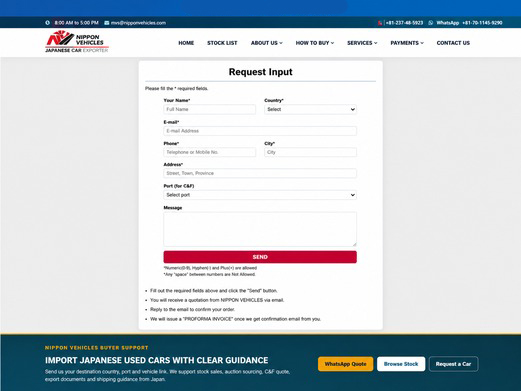The width and height of the screenshot is (521, 391).
Task: Click the "PROFORMA INVOICE" instruction line
Action: tap(235, 319)
